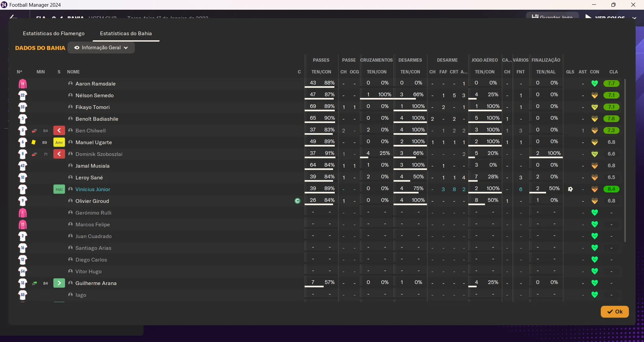Click Dominik Szoboszlai's red substituted-off badge
Screen dimensions: 644x342
[x=59, y=154]
